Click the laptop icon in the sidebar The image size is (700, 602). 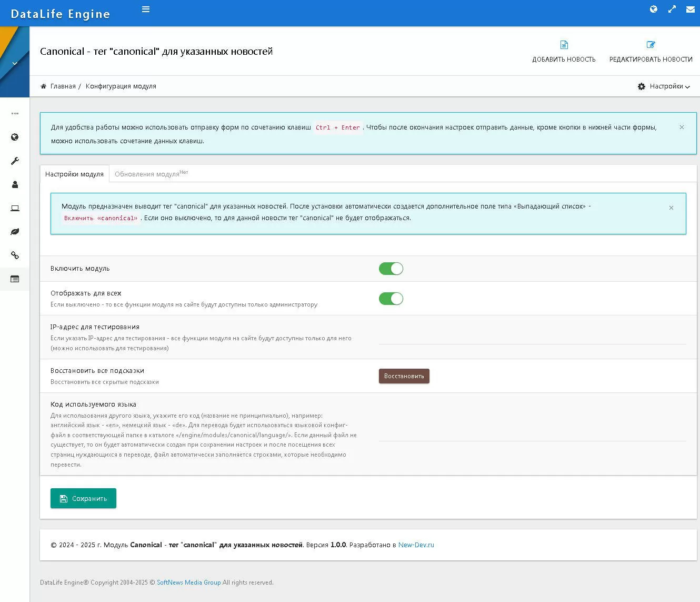(x=15, y=208)
